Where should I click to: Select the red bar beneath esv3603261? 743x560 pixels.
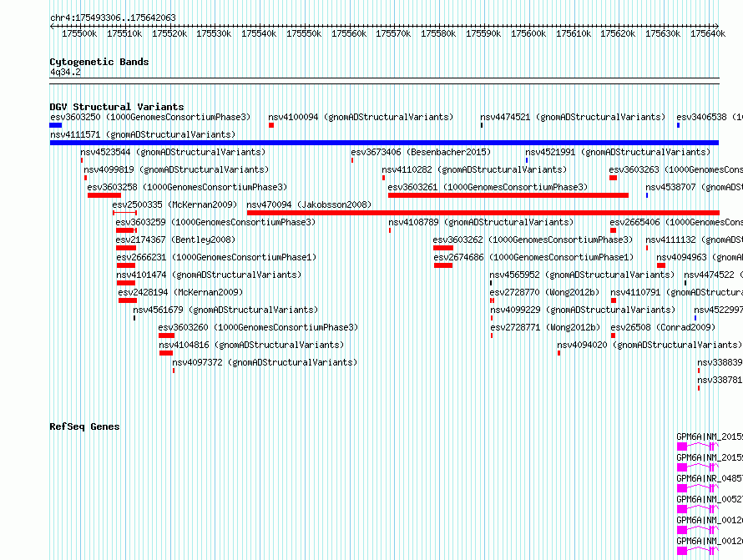click(x=508, y=195)
